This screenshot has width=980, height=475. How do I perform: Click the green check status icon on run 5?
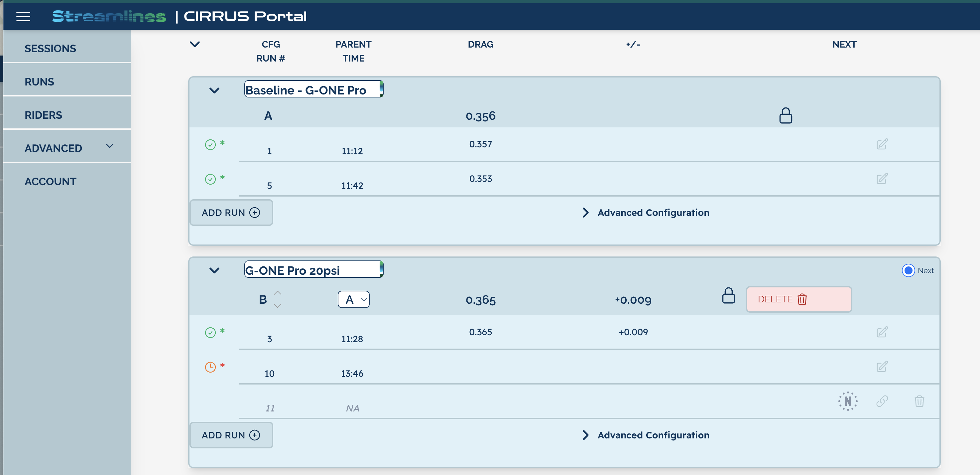(211, 179)
